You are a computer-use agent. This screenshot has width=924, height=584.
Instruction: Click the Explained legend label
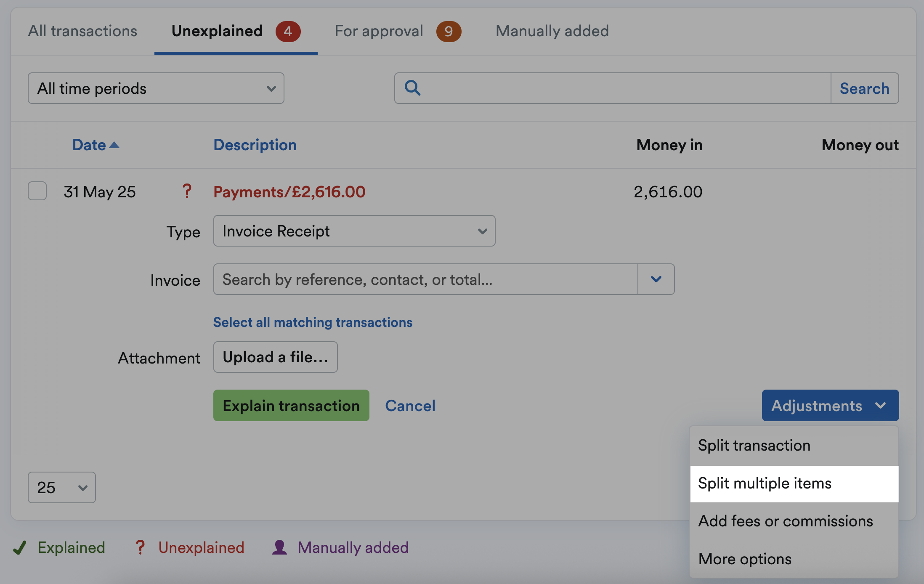(72, 547)
